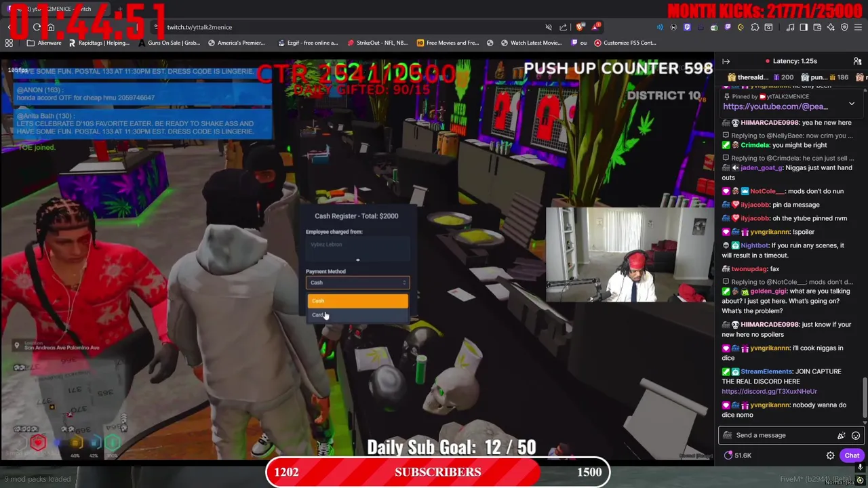Click StreamElements username in chat
The image size is (868, 488).
pos(766,371)
